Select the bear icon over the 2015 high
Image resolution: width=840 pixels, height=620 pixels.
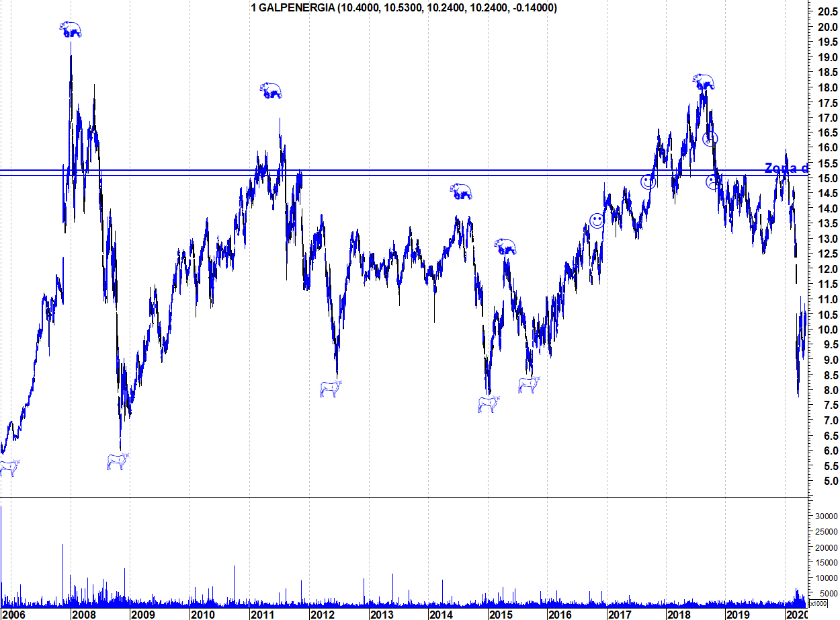tap(505, 246)
